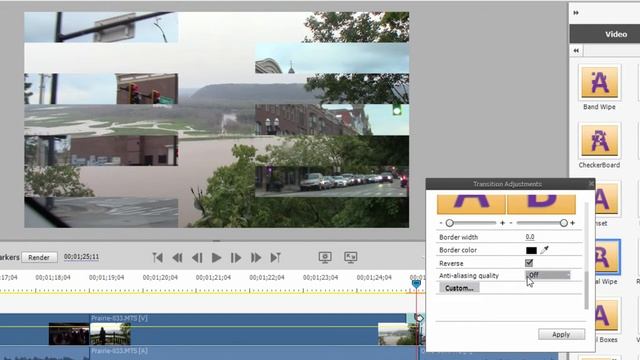Select the Prairie-033.MTS video clip

[x=248, y=329]
